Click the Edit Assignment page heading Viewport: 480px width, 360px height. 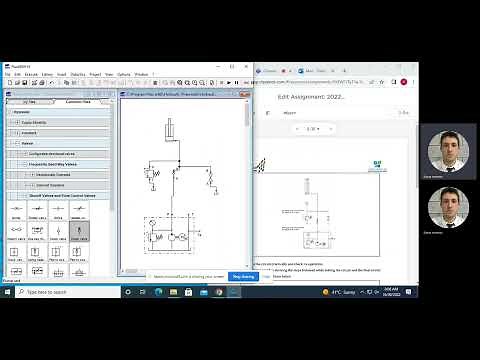pos(311,97)
